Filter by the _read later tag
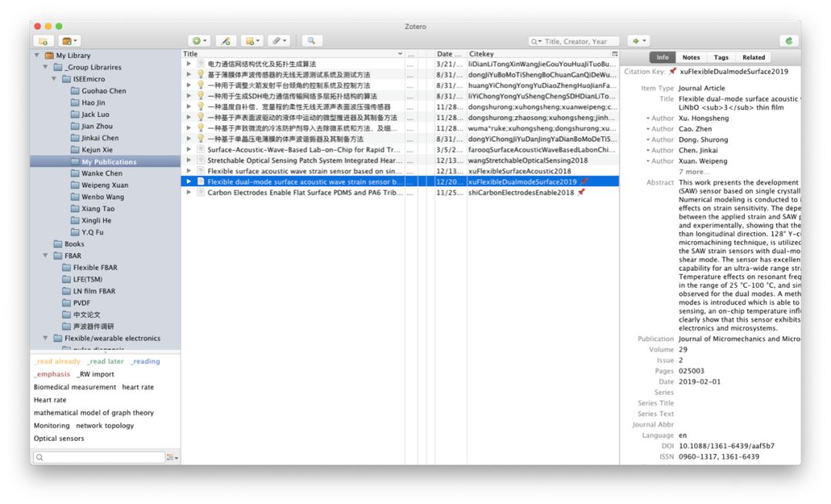The image size is (831, 504). tap(105, 362)
